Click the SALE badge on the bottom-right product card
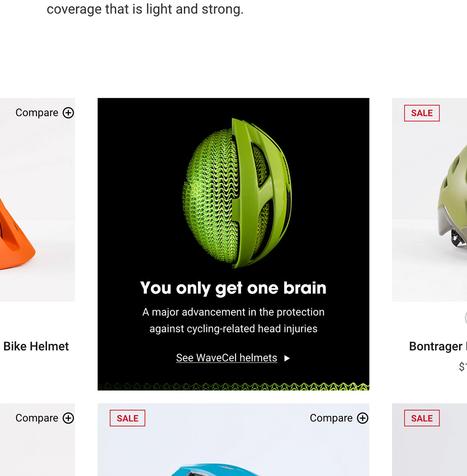Viewport: 467px width, 476px height. coord(422,418)
